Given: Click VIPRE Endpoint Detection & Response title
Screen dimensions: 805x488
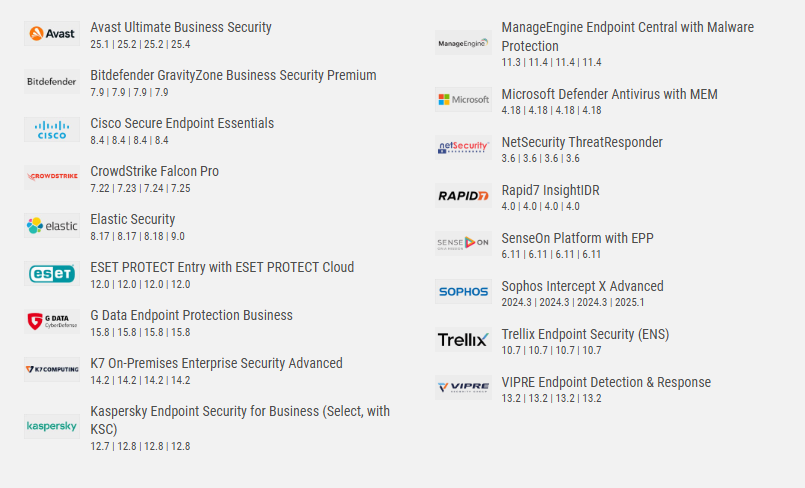Looking at the screenshot, I should [606, 382].
